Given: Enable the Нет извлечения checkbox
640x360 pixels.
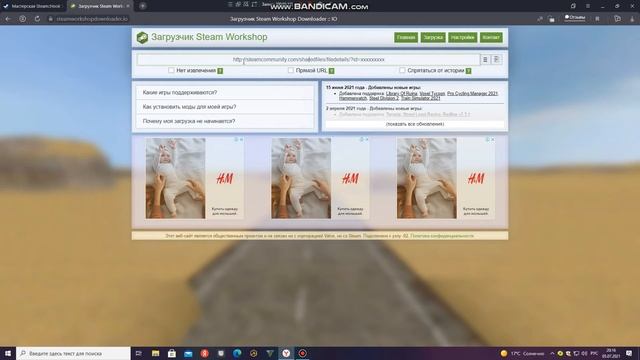Looking at the screenshot, I should coord(171,70).
